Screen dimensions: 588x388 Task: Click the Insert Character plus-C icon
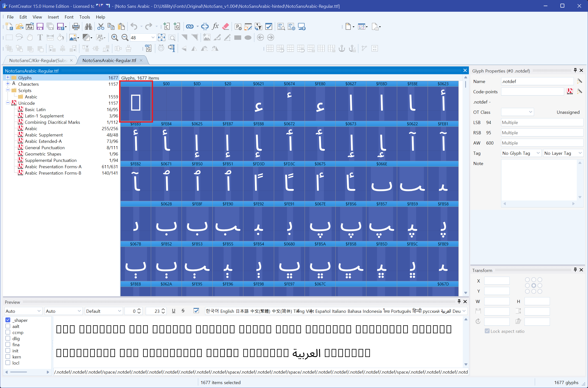pyautogui.click(x=166, y=26)
